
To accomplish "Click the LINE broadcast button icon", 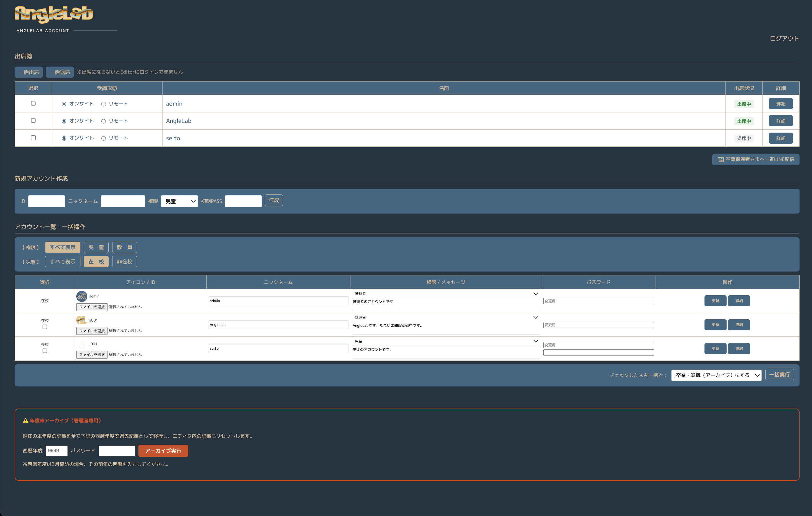I will click(x=721, y=159).
